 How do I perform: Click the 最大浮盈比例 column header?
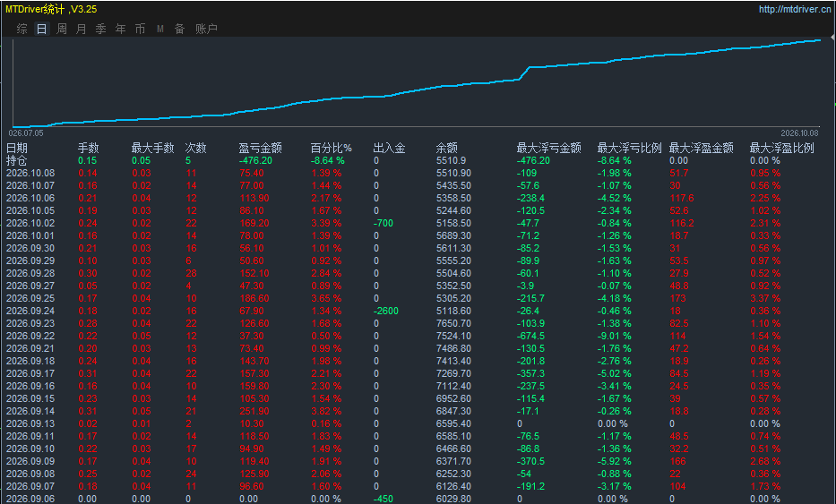click(781, 148)
